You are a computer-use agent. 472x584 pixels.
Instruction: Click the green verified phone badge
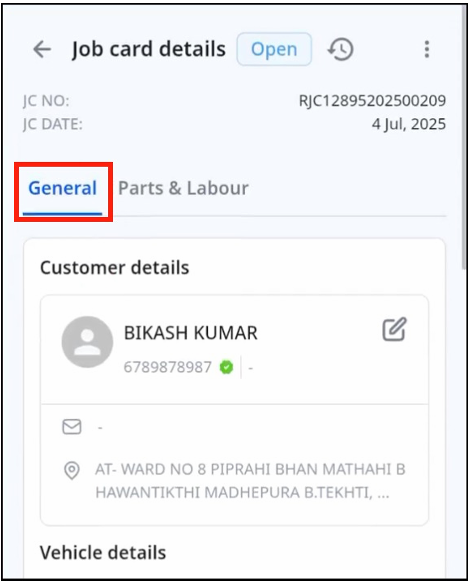pyautogui.click(x=227, y=367)
